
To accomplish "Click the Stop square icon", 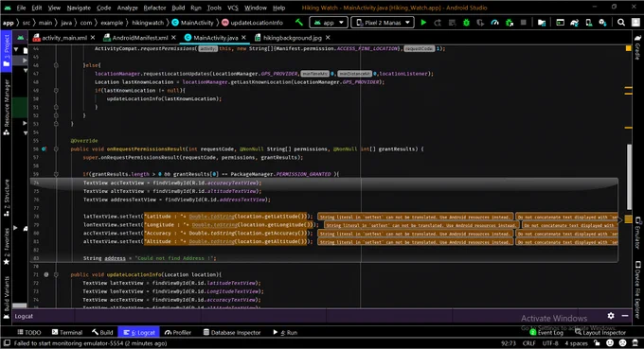I will point(523,23).
